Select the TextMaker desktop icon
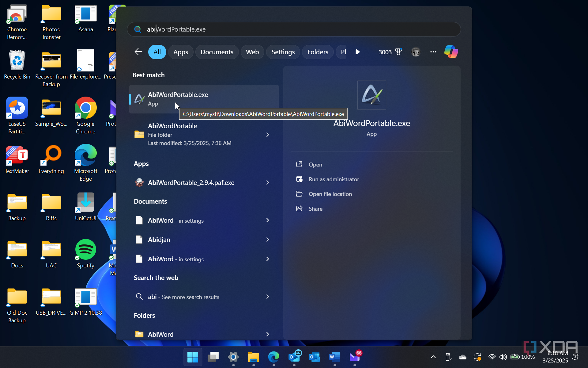Image resolution: width=588 pixels, height=368 pixels. [17, 159]
